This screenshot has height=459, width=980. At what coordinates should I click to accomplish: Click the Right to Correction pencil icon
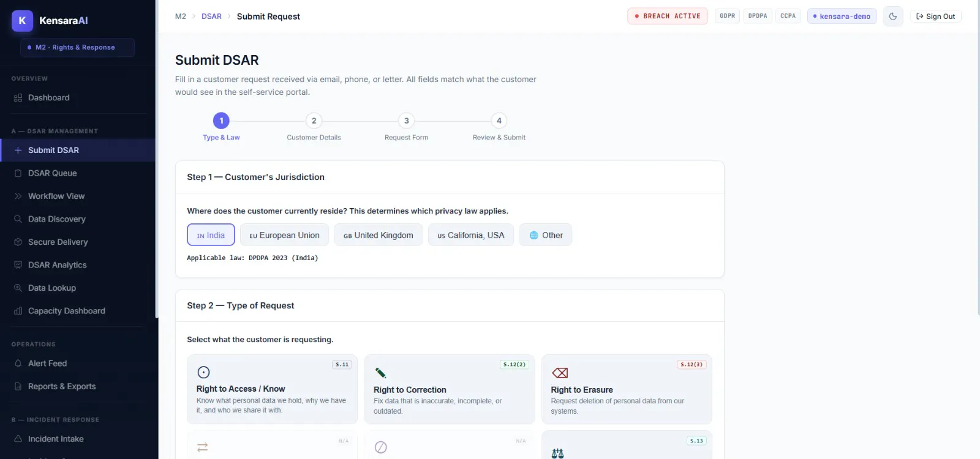[x=380, y=373]
